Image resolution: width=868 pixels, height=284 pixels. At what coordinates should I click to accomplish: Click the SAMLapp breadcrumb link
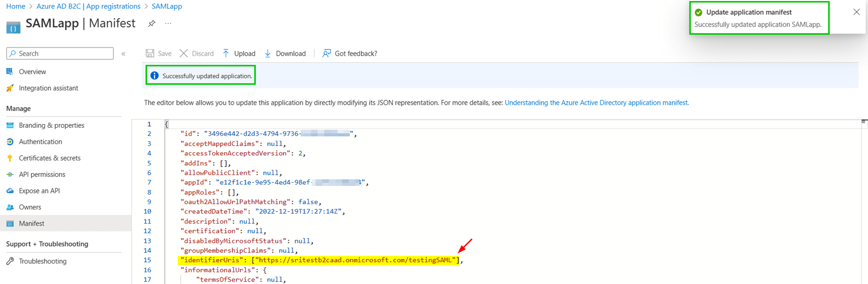(x=167, y=6)
